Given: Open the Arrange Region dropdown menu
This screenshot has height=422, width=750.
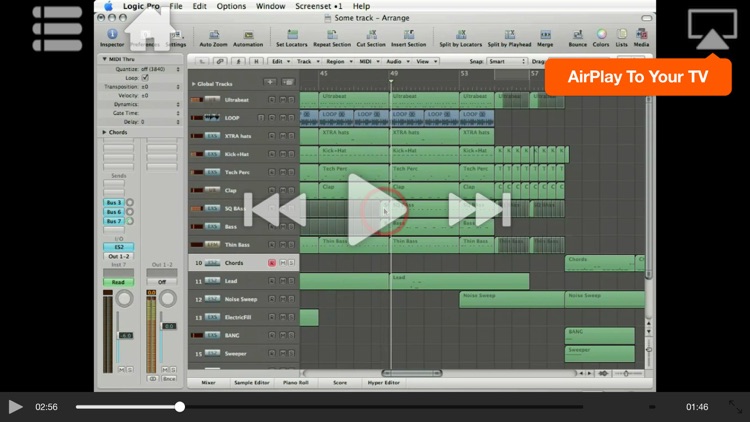Looking at the screenshot, I should pyautogui.click(x=339, y=61).
